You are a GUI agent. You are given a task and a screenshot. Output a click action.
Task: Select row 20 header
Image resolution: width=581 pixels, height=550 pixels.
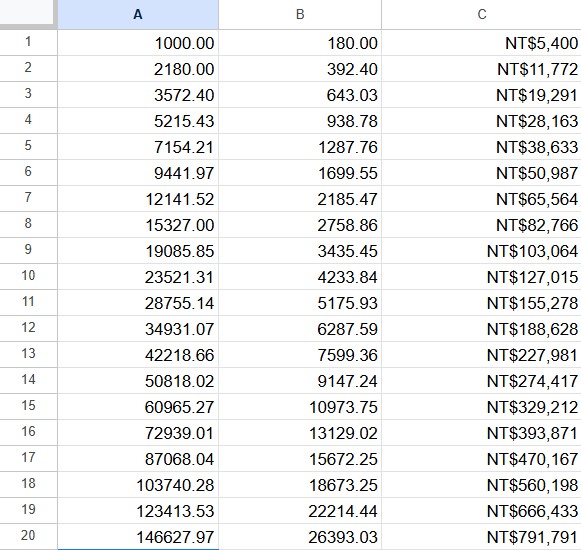tap(28, 537)
